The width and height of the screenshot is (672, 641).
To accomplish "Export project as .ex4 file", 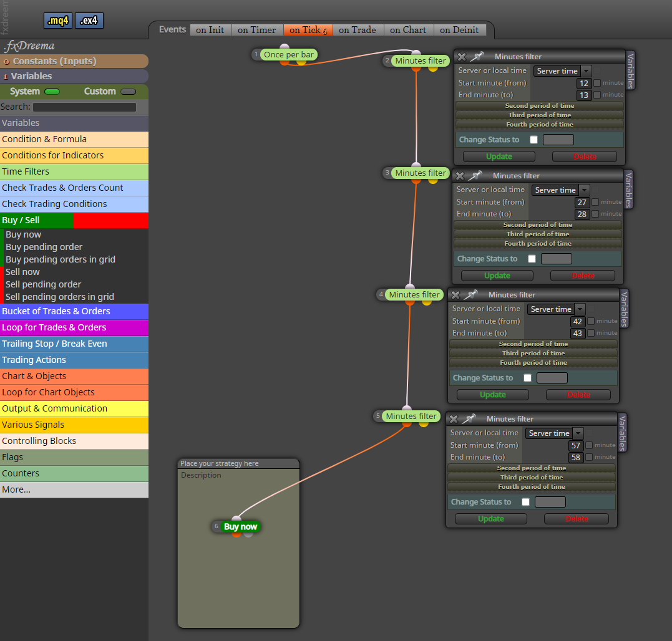I will point(89,20).
